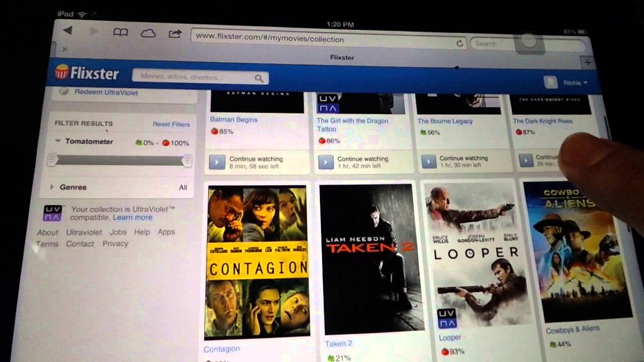This screenshot has width=644, height=362.
Task: Open the Privacy footer link
Action: [115, 243]
